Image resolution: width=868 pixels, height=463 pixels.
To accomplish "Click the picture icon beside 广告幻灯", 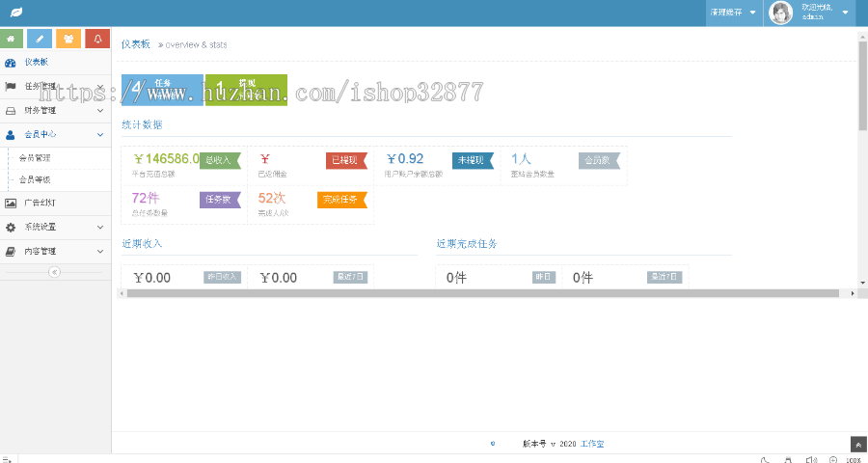I will point(11,204).
